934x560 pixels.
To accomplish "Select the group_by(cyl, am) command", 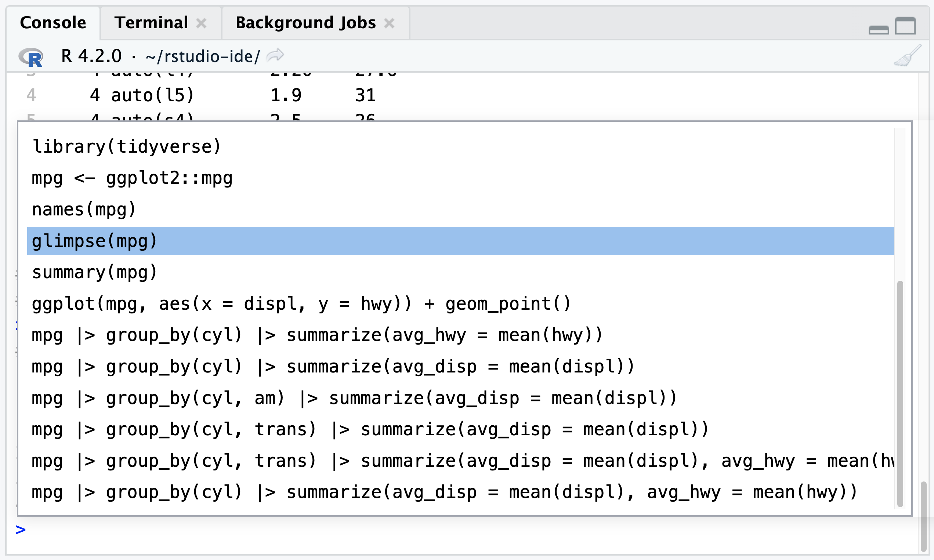I will click(x=461, y=398).
